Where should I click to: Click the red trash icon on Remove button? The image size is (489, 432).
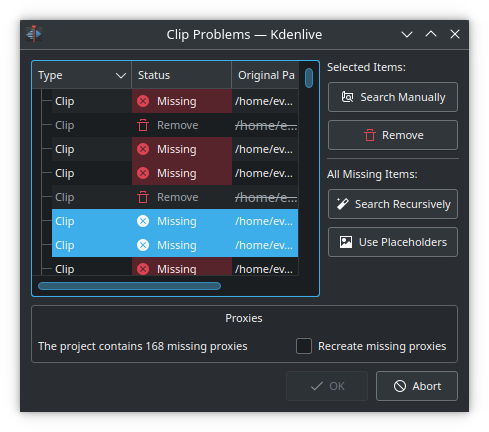370,135
